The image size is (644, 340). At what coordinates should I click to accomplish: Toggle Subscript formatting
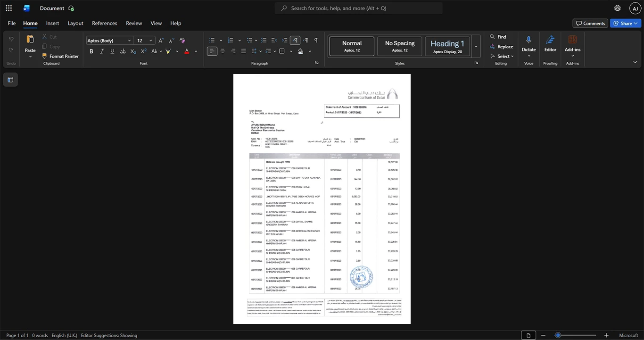[133, 51]
